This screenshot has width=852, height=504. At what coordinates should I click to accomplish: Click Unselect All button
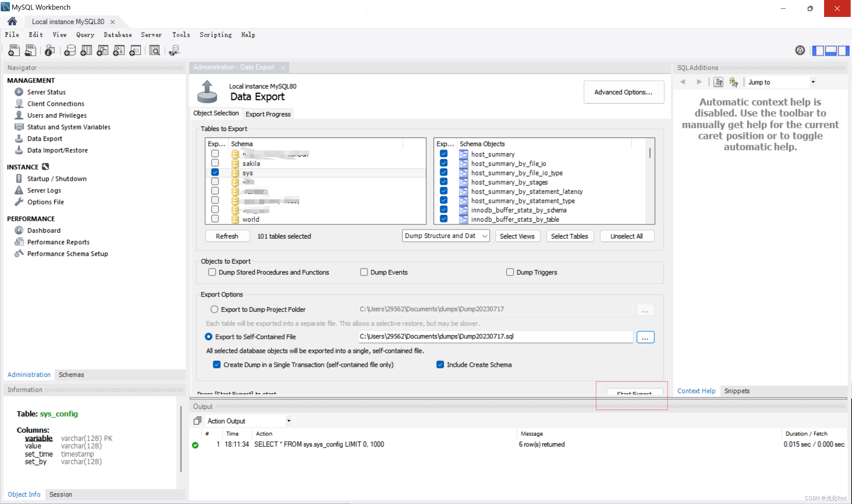[626, 236]
